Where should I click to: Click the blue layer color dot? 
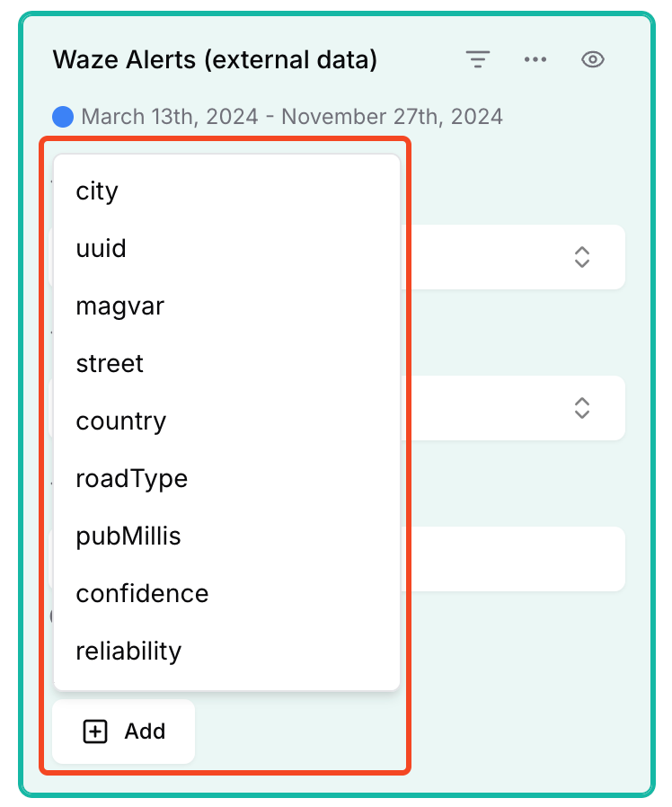pyautogui.click(x=63, y=117)
